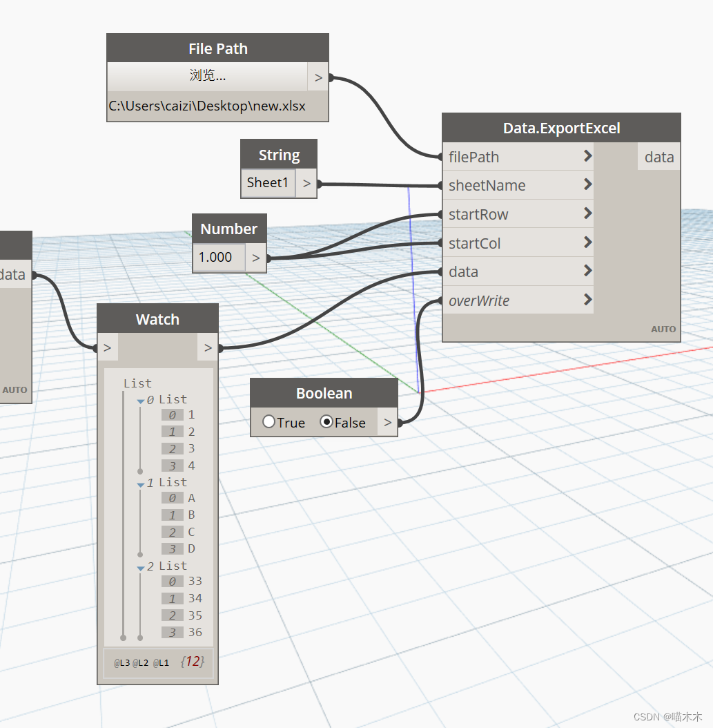
Task: Click the Watch node output port
Action: click(208, 347)
